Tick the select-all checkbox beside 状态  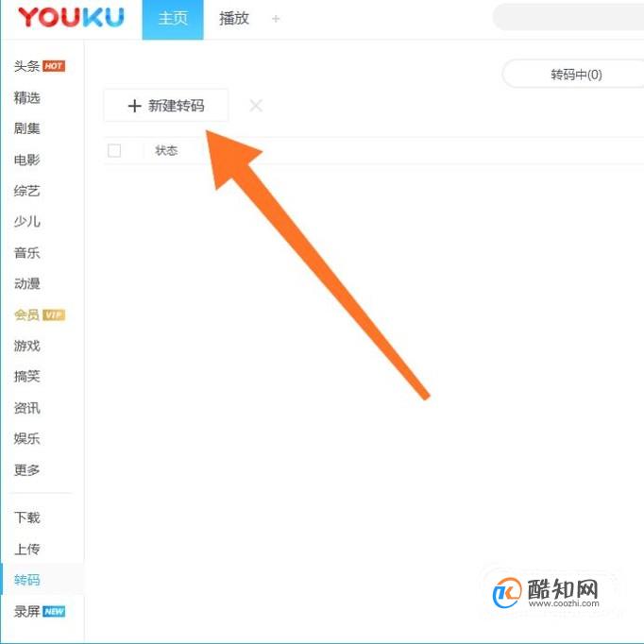click(x=114, y=151)
